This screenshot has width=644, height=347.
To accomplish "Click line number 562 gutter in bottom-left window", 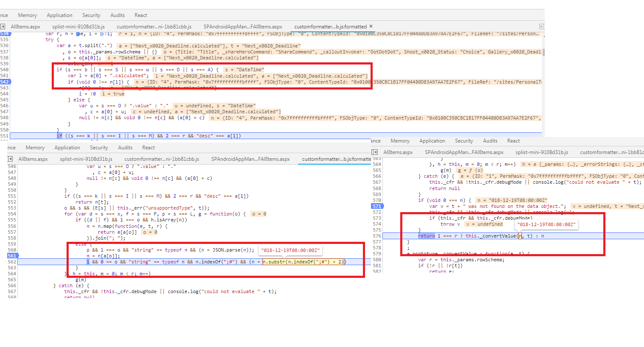I will 12,262.
